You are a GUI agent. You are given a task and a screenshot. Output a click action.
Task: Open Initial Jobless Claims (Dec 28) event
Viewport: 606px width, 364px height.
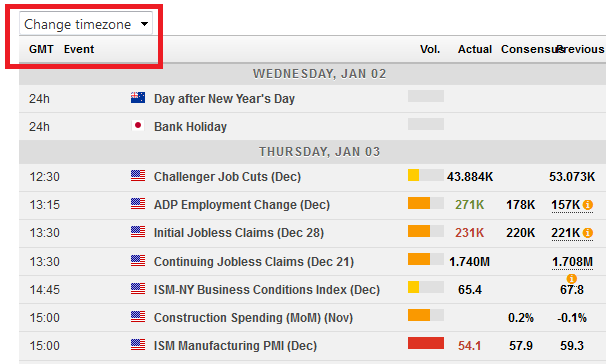[238, 233]
